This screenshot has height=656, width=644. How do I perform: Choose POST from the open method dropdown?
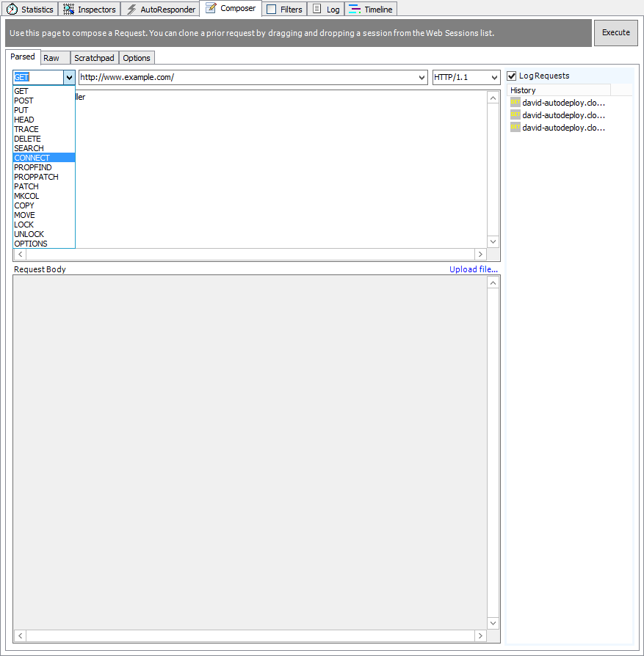click(23, 100)
